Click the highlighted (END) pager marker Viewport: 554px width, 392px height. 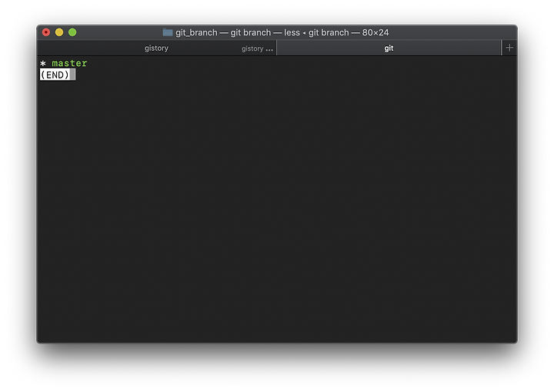55,75
